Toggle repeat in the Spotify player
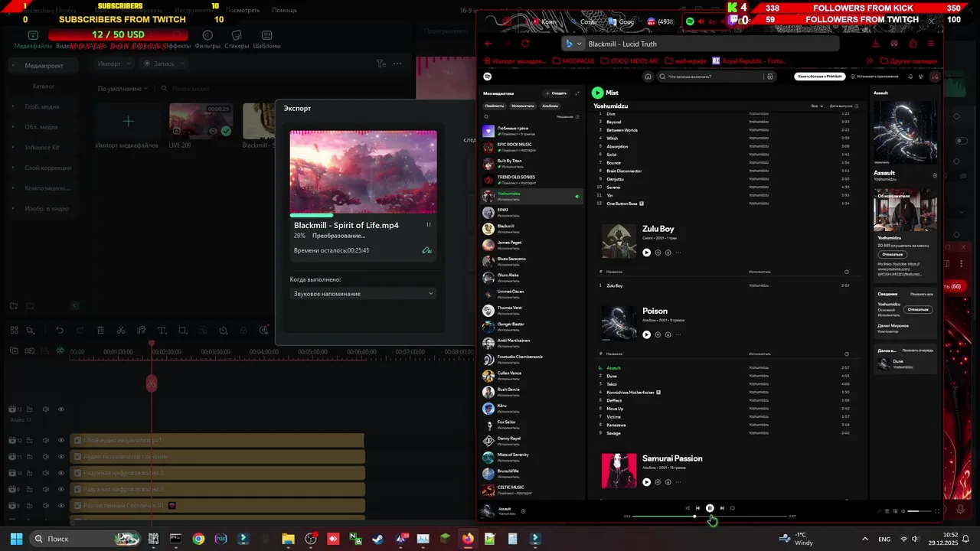This screenshot has height=551, width=980. coord(733,508)
